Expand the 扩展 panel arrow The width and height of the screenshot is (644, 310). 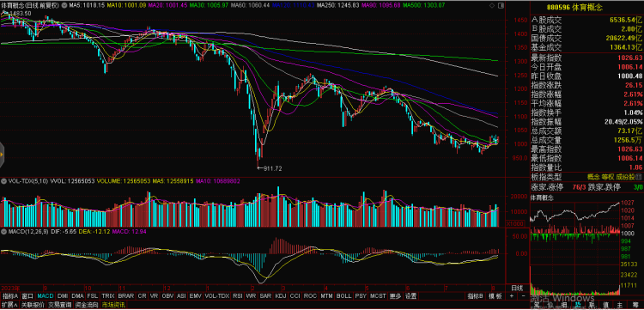[9, 305]
